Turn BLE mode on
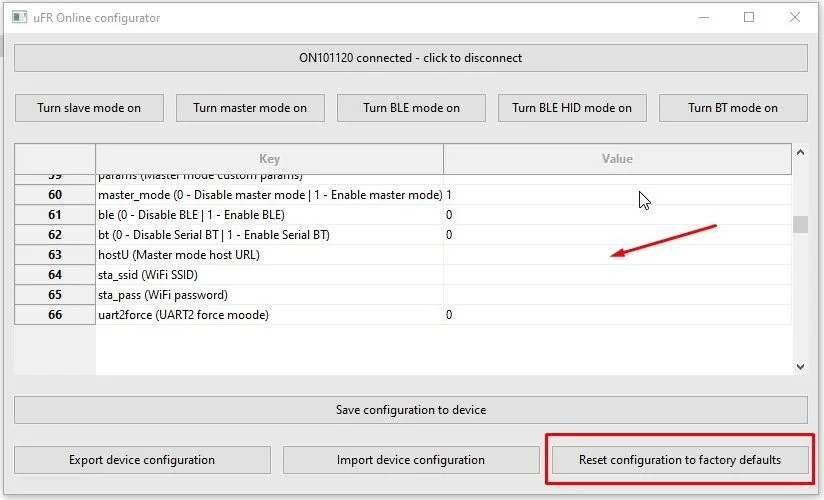Image resolution: width=824 pixels, height=500 pixels. click(411, 108)
